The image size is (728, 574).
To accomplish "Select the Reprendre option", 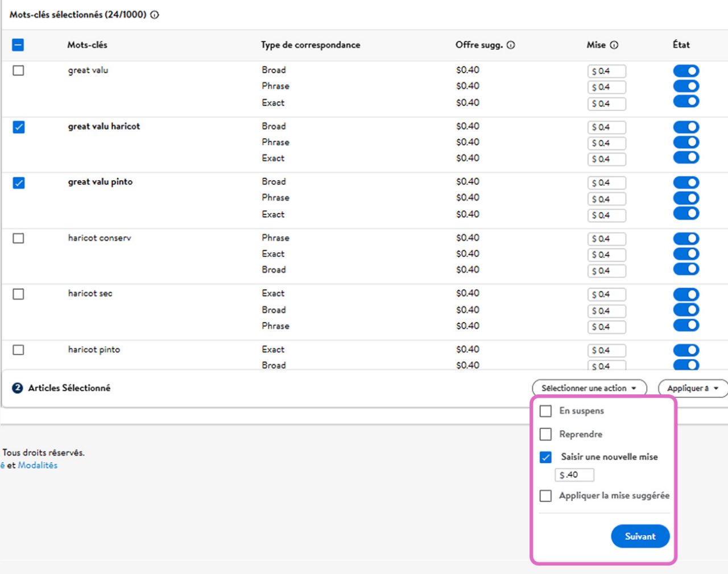I will 545,434.
